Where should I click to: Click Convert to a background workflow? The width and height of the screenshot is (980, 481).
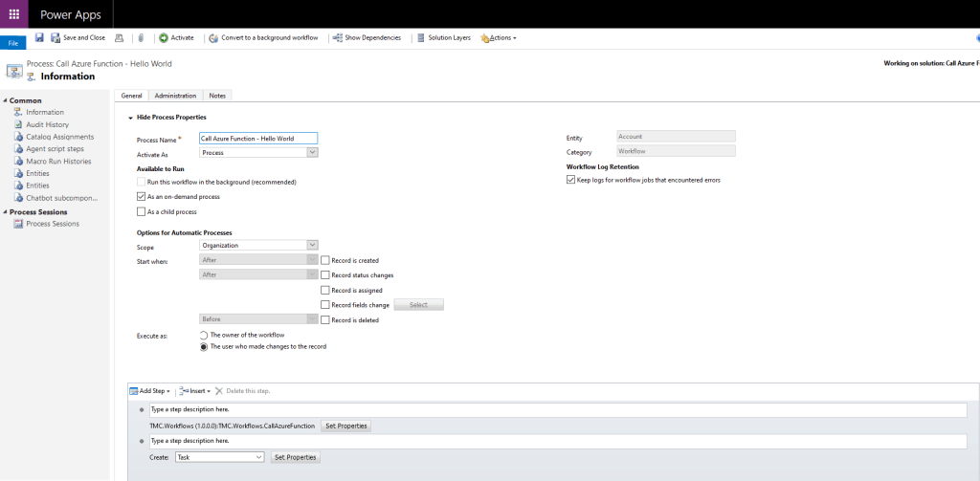(x=263, y=37)
